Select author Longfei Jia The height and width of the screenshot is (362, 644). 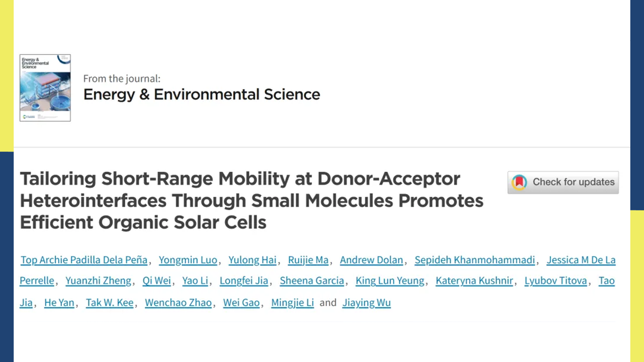click(x=244, y=281)
